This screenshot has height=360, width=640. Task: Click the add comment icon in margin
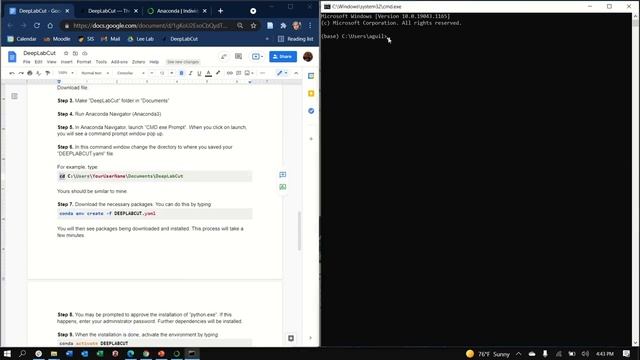tap(282, 175)
